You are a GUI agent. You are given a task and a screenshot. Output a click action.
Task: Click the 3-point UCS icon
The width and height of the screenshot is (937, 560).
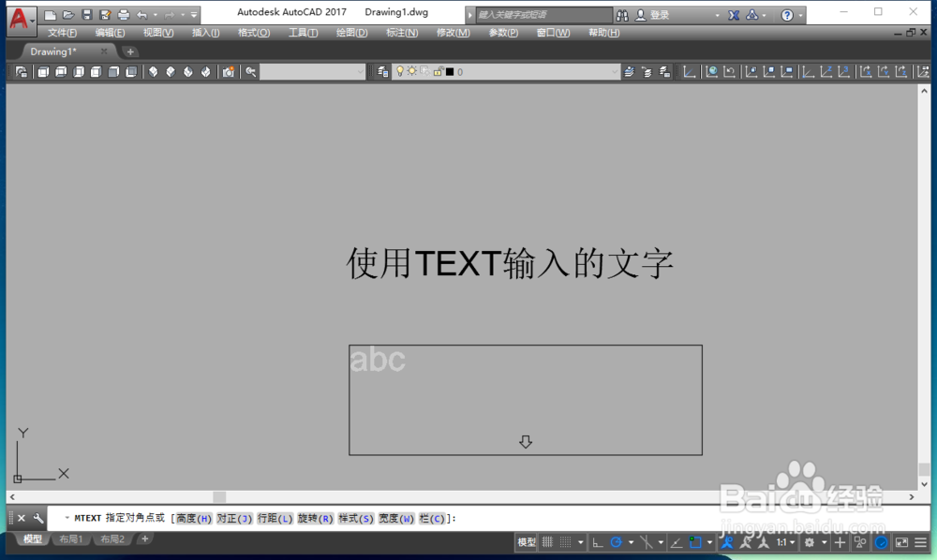(x=843, y=72)
